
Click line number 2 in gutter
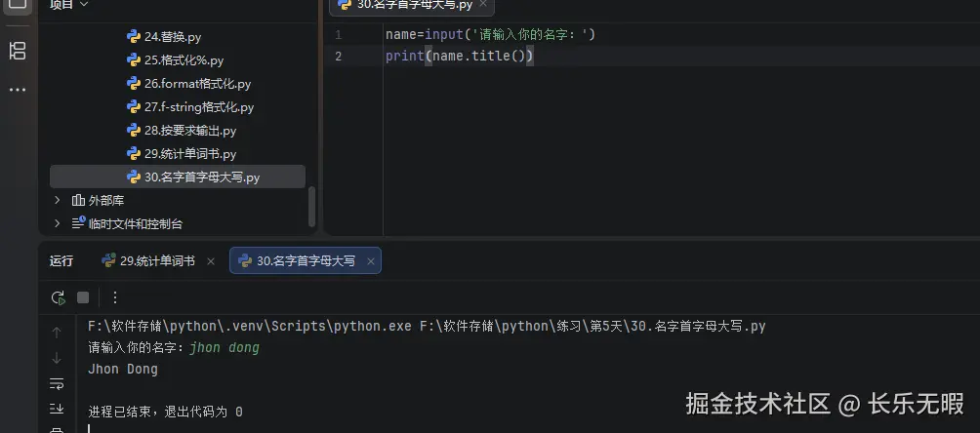[x=338, y=57]
